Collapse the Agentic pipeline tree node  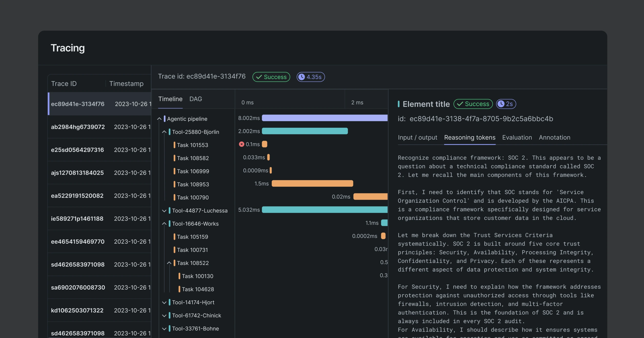pos(159,119)
